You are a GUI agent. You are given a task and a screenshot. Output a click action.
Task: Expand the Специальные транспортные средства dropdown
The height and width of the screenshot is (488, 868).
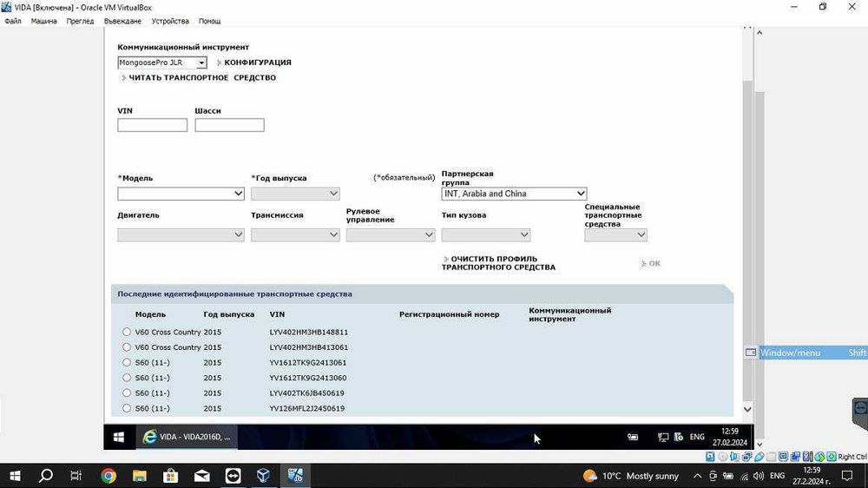[615, 234]
